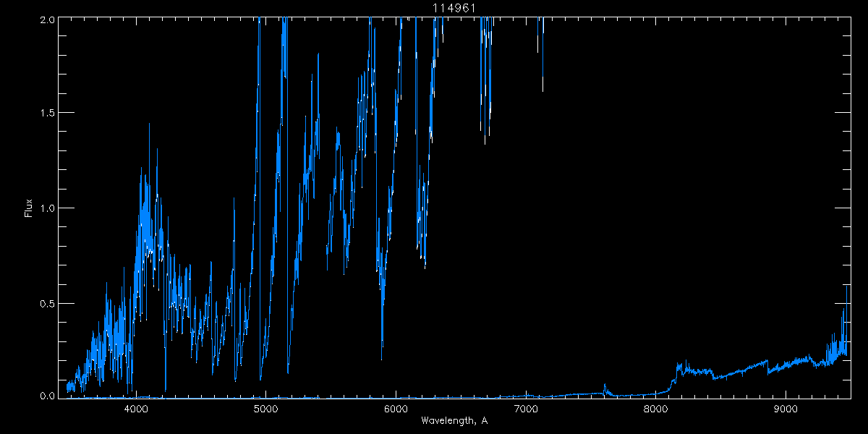Click the plot title 114961

(454, 8)
